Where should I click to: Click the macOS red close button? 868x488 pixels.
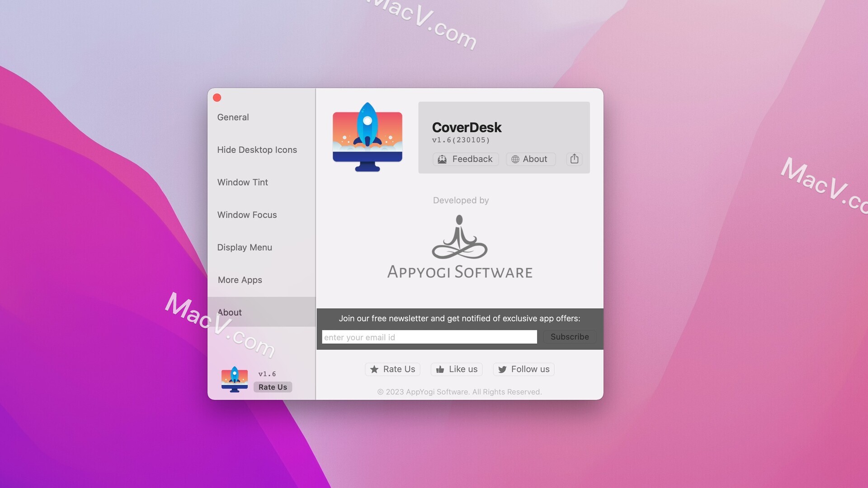click(217, 97)
